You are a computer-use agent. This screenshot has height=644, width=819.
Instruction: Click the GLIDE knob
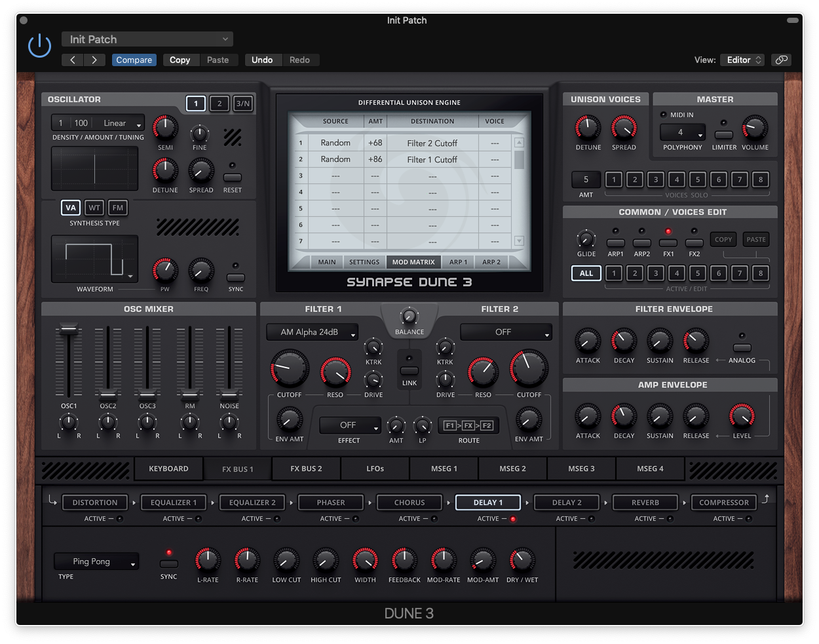586,239
